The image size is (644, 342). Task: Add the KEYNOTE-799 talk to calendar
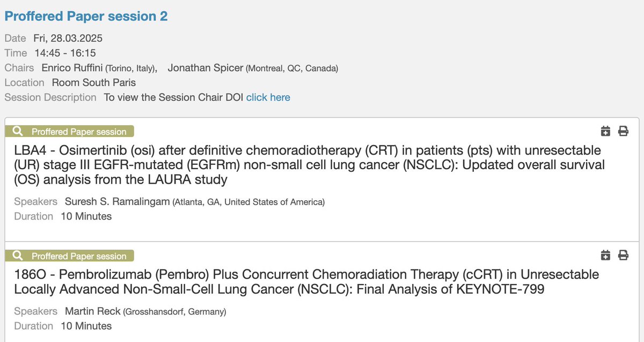pyautogui.click(x=605, y=256)
